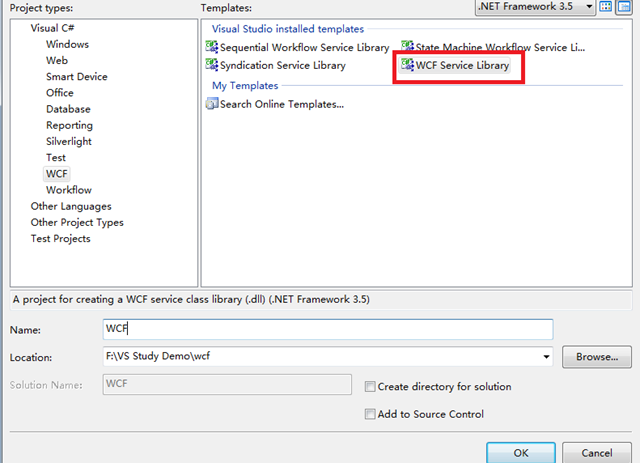Focus the project Name input field
Image resolution: width=640 pixels, height=463 pixels.
tap(328, 329)
